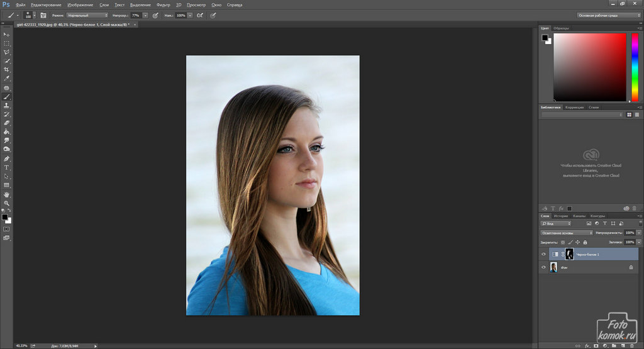Image resolution: width=644 pixels, height=349 pixels.
Task: Open the Наж. flow slider dropdown
Action: point(190,15)
